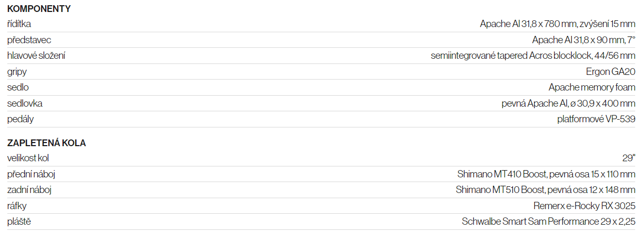Click the Schwalbe Smart Sam Performance tire value
Viewport: 644px width, 232px height.
click(549, 222)
